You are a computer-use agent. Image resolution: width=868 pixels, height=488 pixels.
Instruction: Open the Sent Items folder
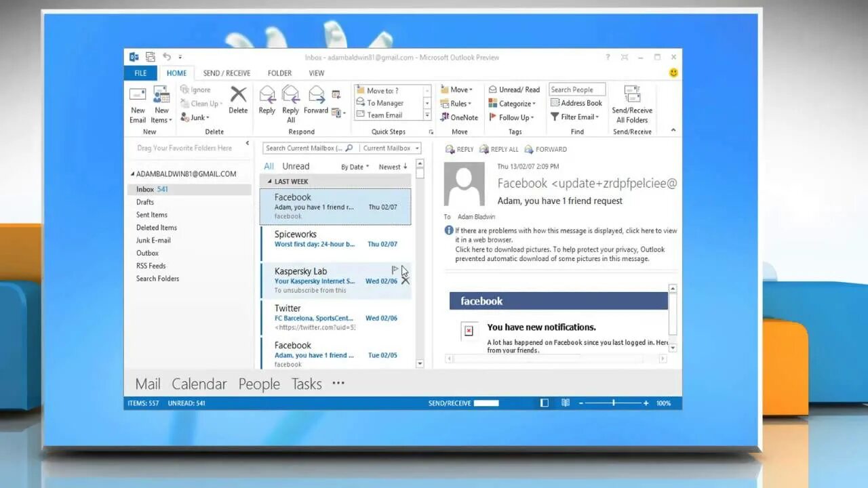(152, 215)
